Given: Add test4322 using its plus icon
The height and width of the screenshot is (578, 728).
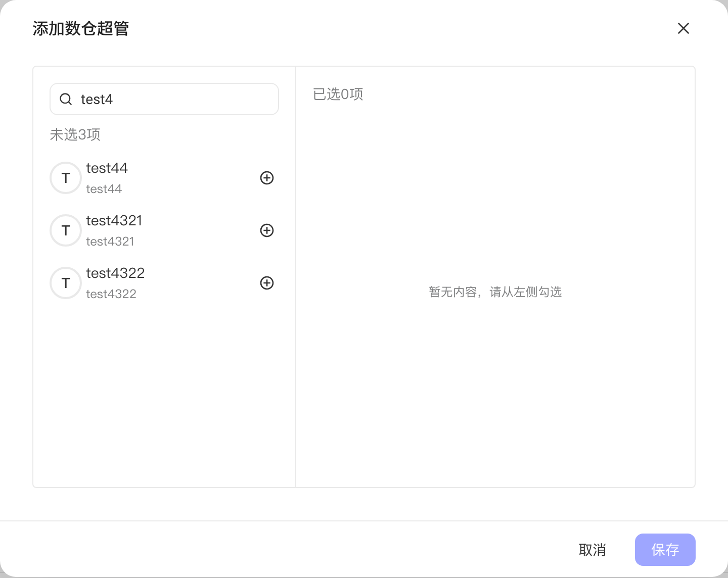Looking at the screenshot, I should tap(267, 283).
